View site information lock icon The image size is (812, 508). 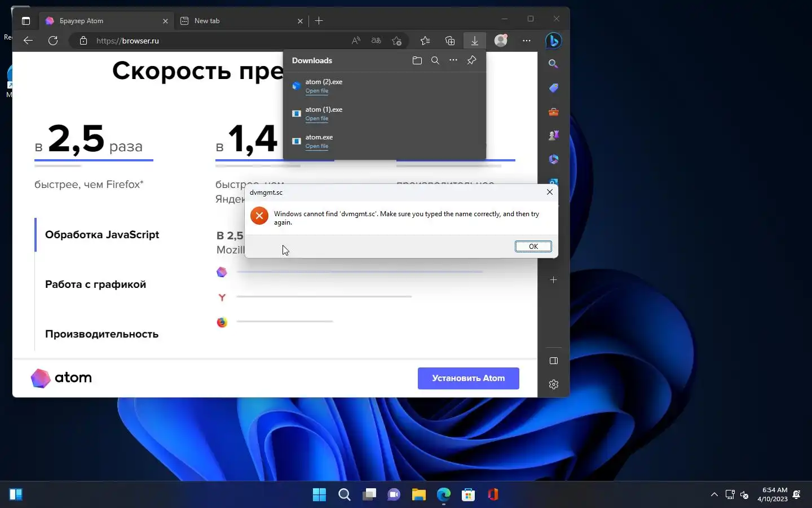click(83, 41)
